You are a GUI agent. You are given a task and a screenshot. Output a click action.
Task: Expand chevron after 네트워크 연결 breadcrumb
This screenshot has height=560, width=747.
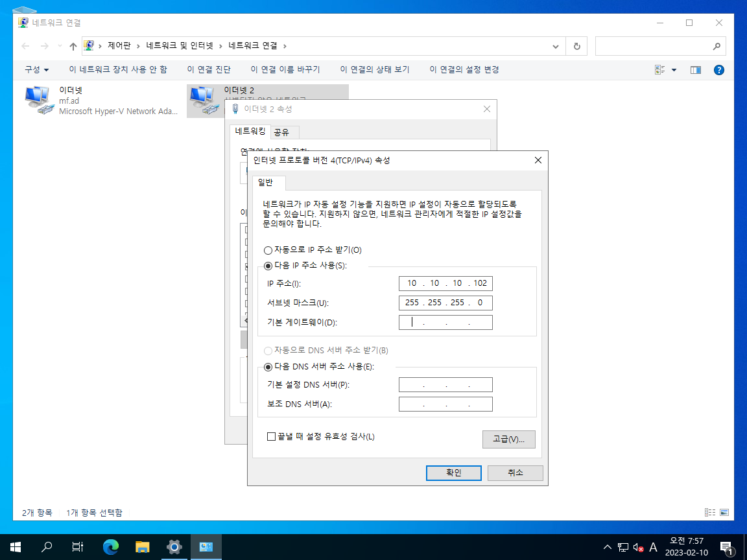click(285, 46)
